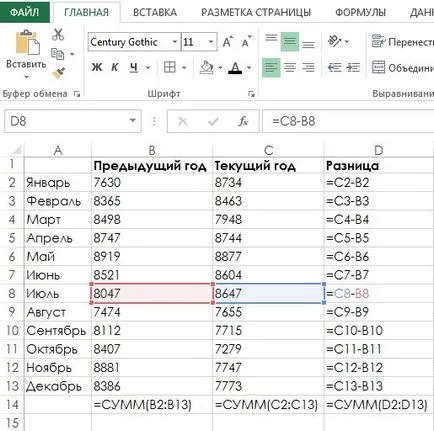Decrease cell indent
Image resolution: width=434 pixels, height=431 pixels.
point(334,68)
